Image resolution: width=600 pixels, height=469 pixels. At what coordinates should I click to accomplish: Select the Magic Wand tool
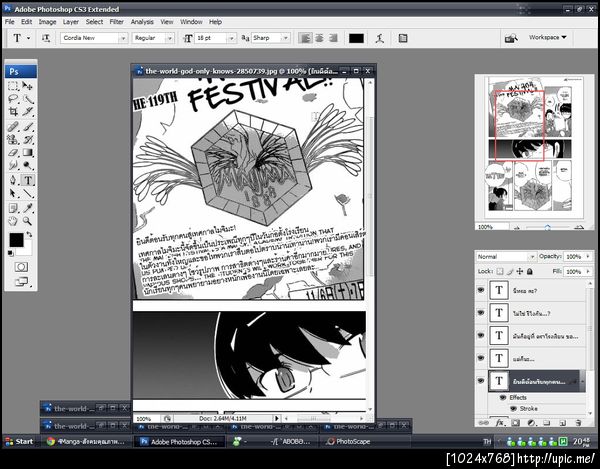pyautogui.click(x=28, y=99)
